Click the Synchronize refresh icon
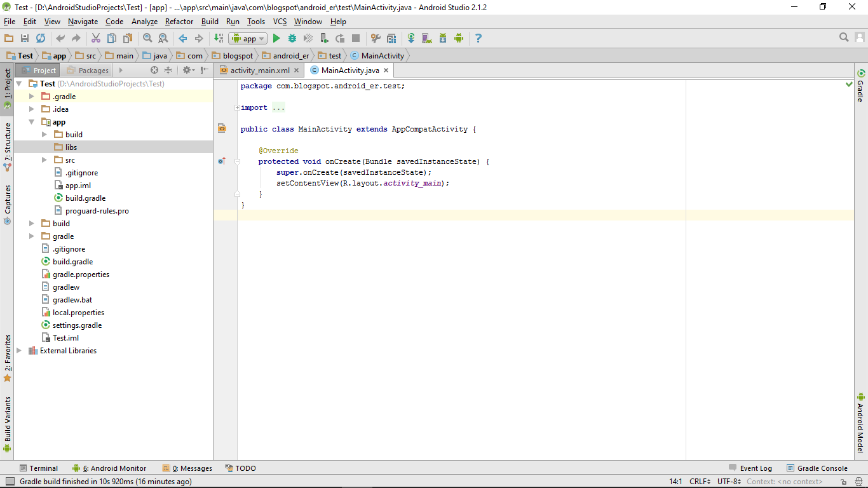 point(41,38)
